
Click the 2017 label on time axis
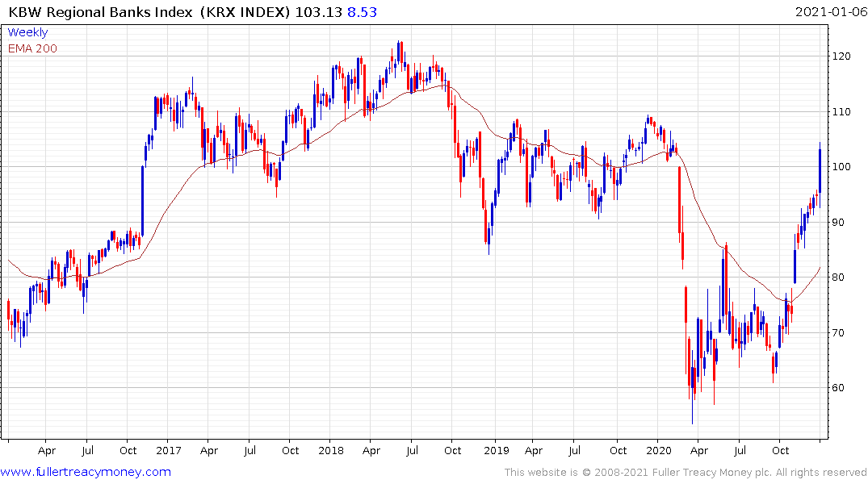tap(168, 450)
